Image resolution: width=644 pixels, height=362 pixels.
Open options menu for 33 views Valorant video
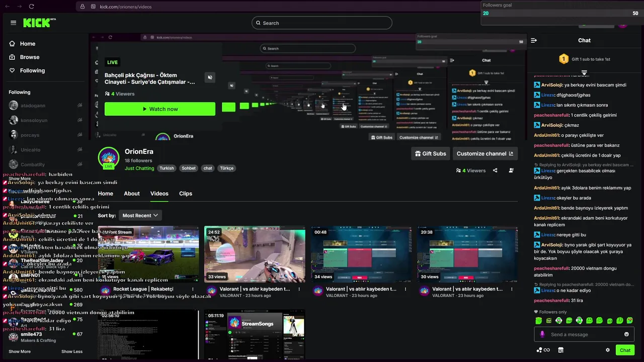point(299,290)
